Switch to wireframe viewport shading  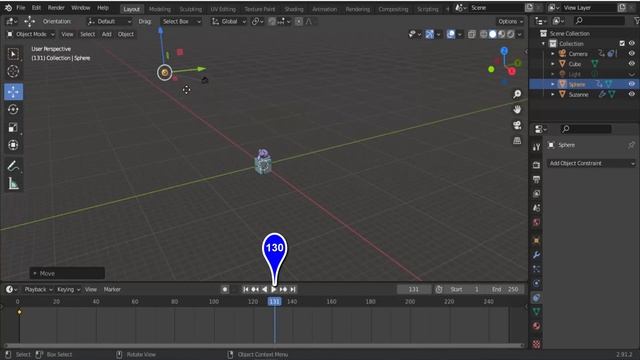click(484, 34)
